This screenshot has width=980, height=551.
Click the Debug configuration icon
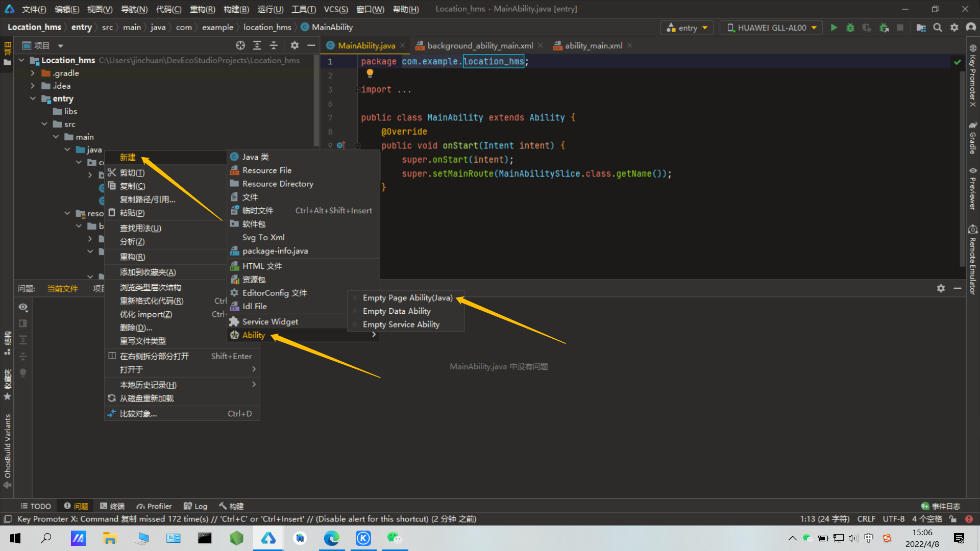(x=850, y=27)
